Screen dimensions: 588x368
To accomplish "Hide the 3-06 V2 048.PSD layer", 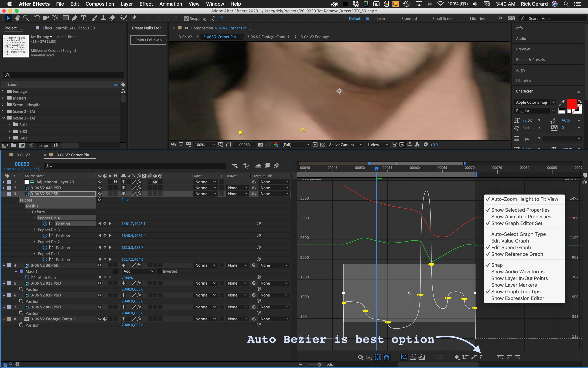I will [x=100, y=188].
